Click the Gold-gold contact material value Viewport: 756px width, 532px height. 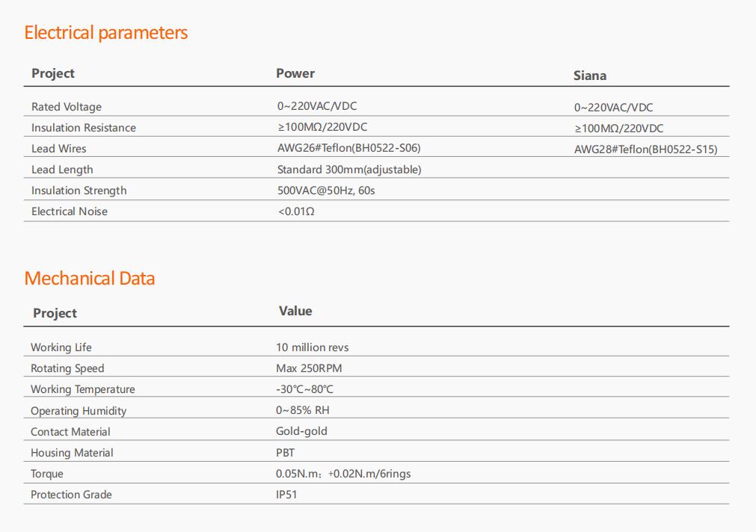[x=301, y=431]
